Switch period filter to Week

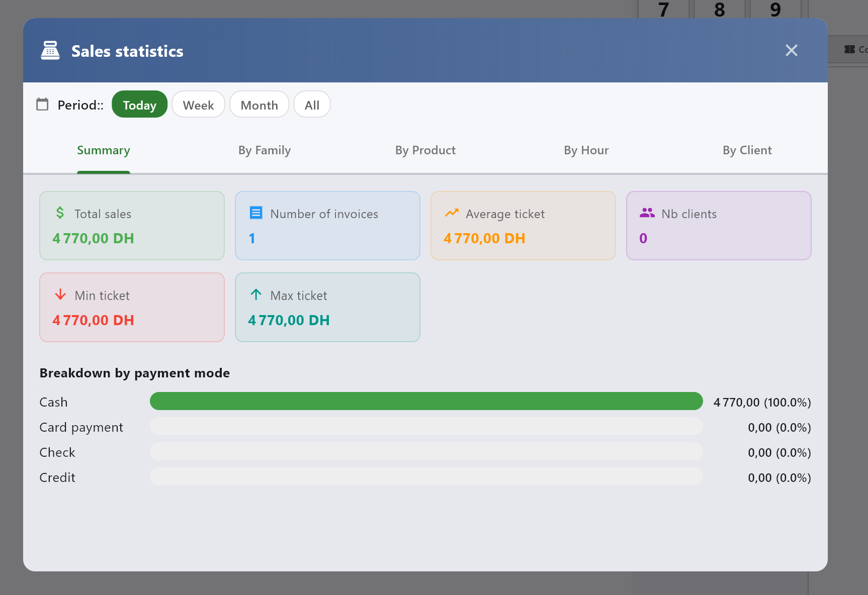pos(198,105)
